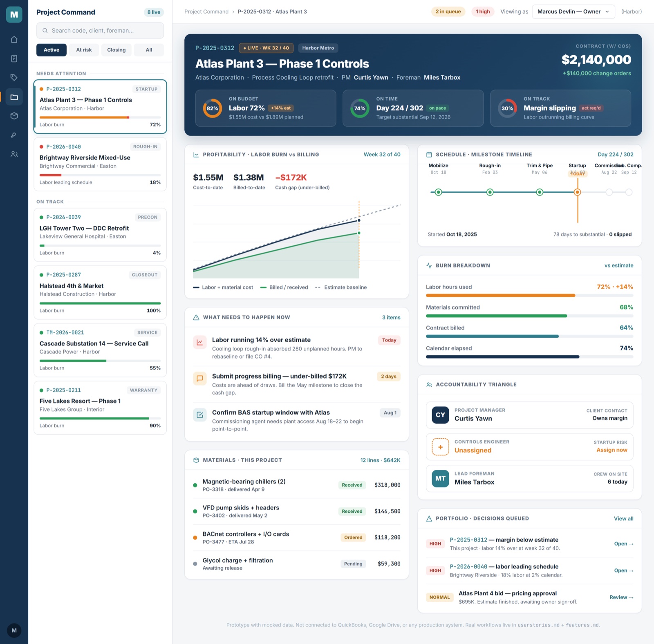
Task: Click the magnifier icon in search box
Action: pyautogui.click(x=45, y=31)
